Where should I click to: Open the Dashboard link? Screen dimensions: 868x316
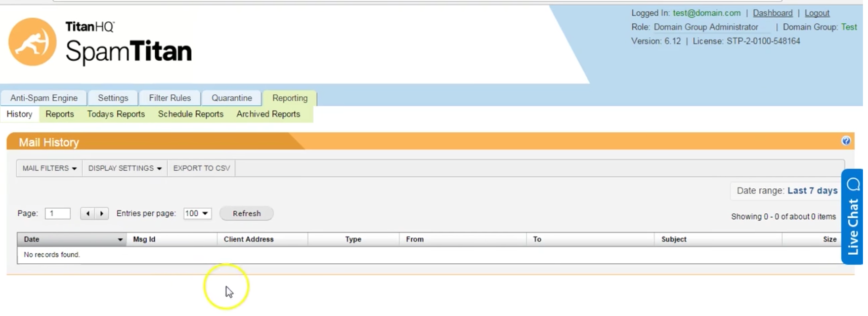tap(772, 13)
